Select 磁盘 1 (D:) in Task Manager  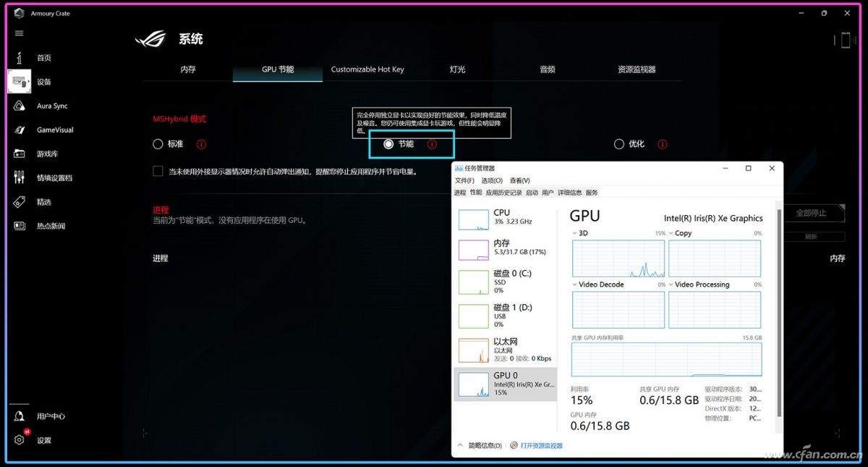point(505,316)
